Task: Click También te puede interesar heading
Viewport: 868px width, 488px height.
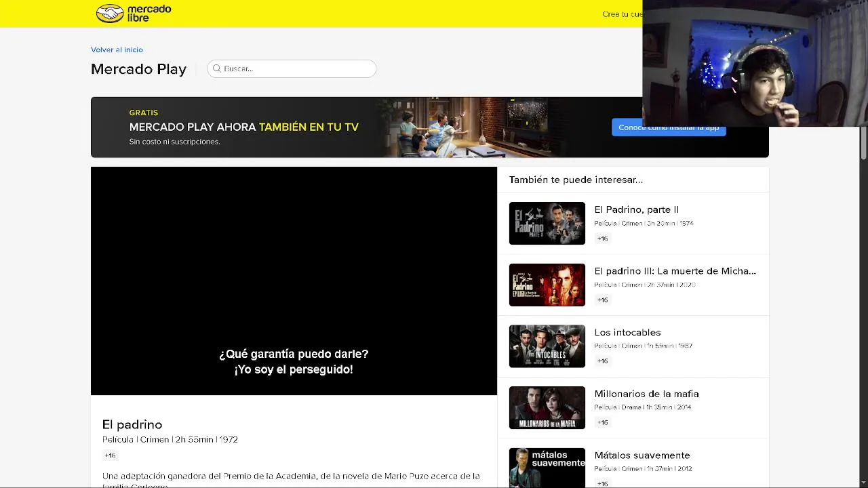Action: click(x=576, y=180)
